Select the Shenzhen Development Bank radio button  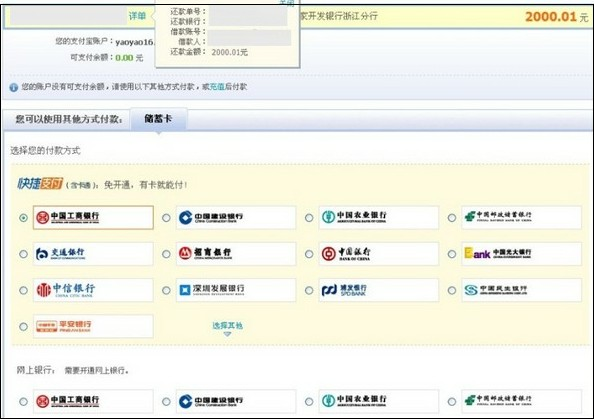click(166, 291)
